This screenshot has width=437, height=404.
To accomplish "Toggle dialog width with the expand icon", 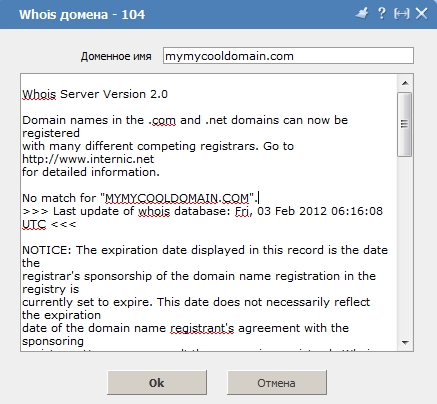I will [x=401, y=14].
